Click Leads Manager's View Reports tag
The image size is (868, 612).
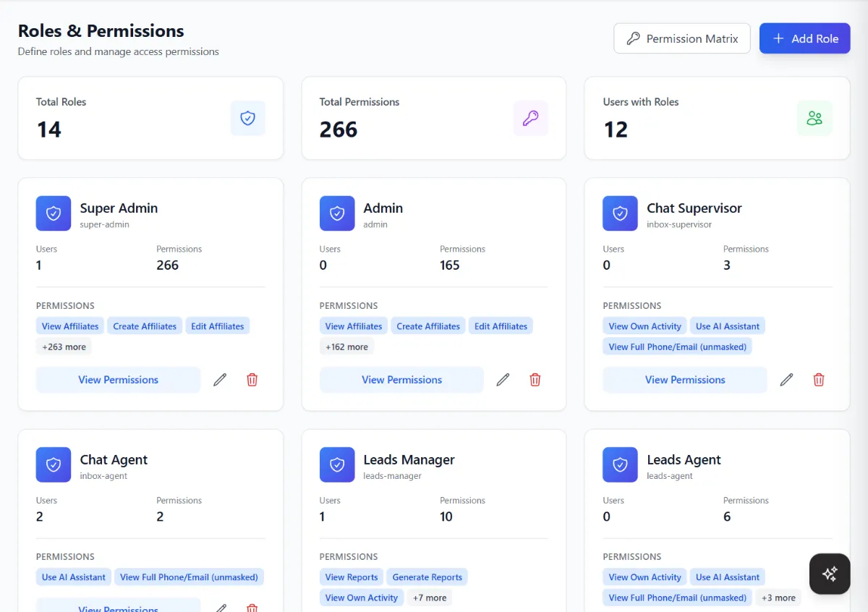pyautogui.click(x=352, y=577)
